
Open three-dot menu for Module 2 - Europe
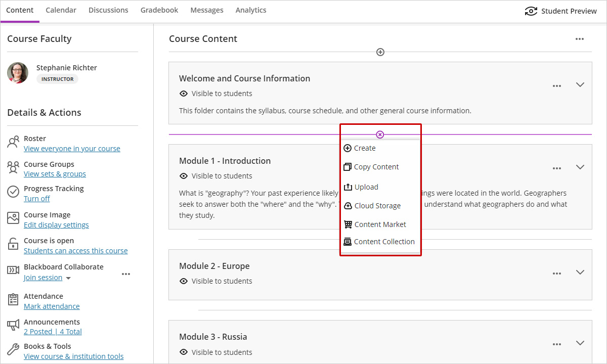[556, 274]
